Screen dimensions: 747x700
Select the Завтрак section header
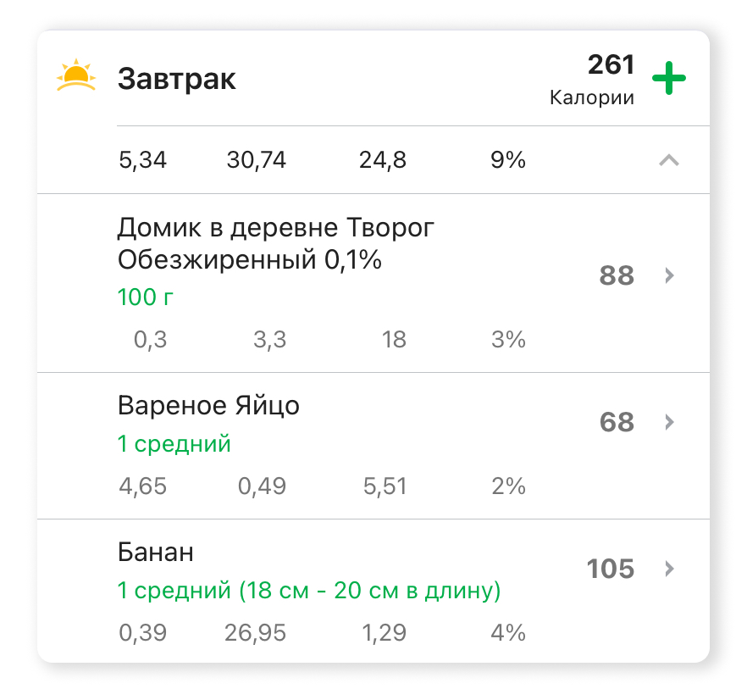(x=175, y=79)
